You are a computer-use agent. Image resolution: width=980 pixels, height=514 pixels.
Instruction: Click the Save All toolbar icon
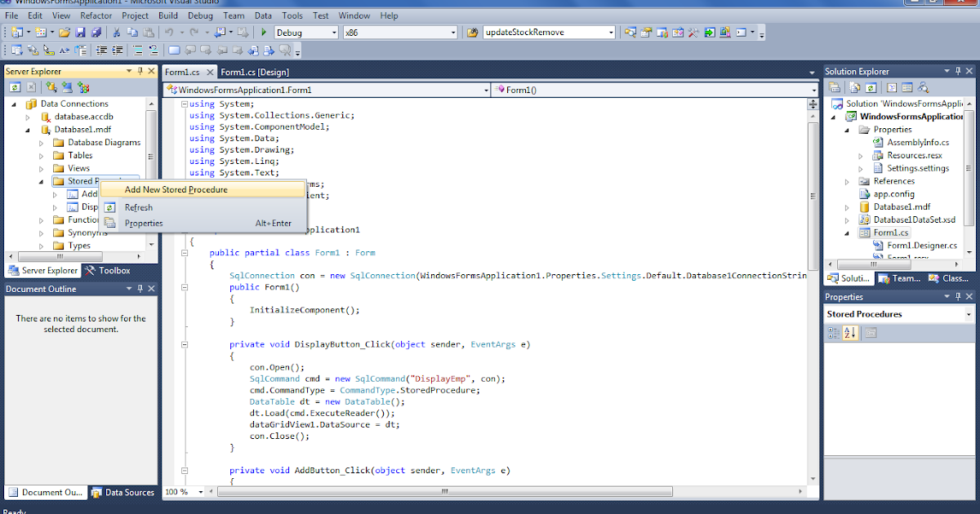coord(97,33)
